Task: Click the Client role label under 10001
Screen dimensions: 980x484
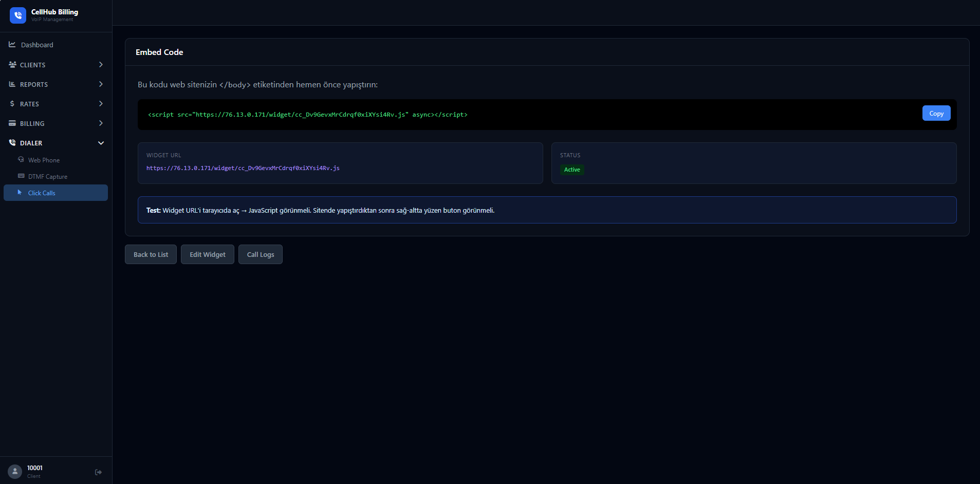Action: (34, 476)
